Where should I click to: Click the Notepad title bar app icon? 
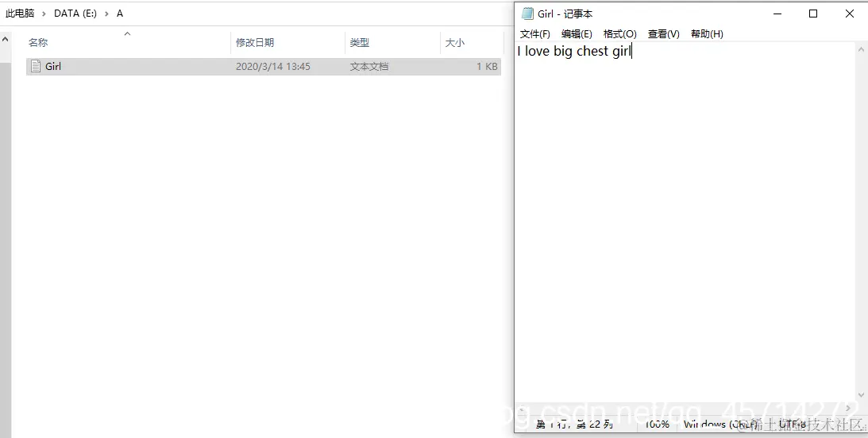tap(527, 14)
